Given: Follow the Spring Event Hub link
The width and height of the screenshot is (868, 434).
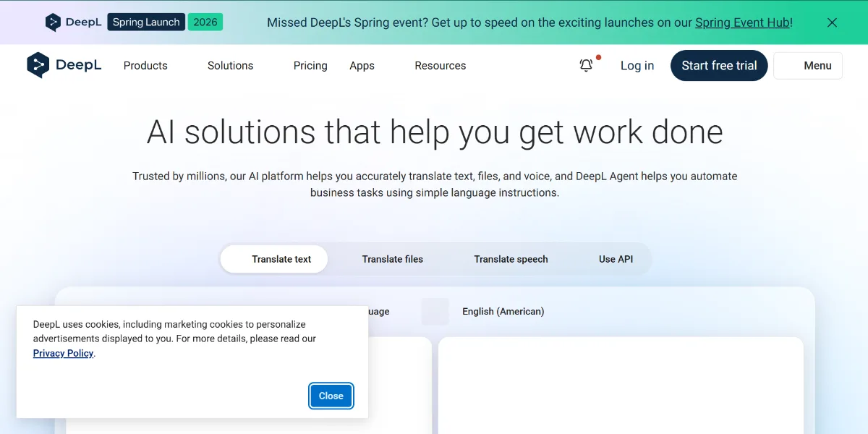Looking at the screenshot, I should 742,22.
